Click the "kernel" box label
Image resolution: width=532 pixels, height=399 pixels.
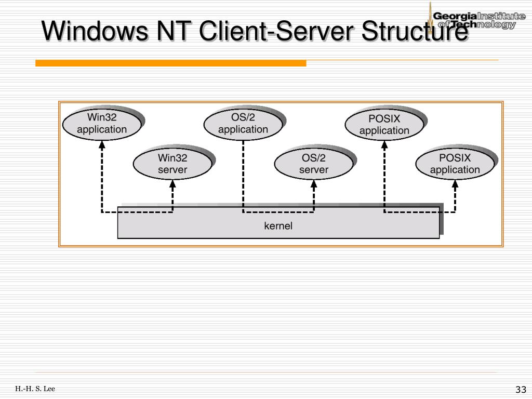coord(278,226)
